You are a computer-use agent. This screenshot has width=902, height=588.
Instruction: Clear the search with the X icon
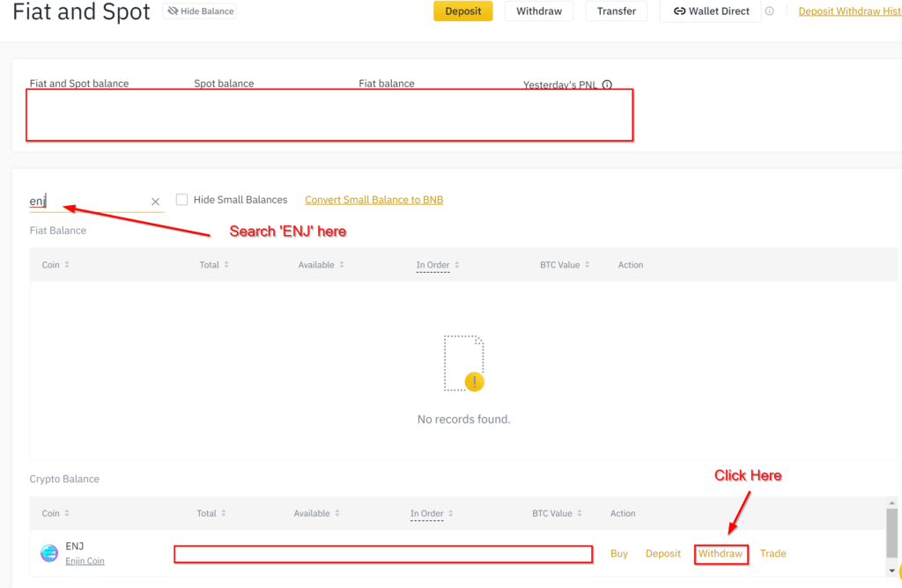point(155,202)
